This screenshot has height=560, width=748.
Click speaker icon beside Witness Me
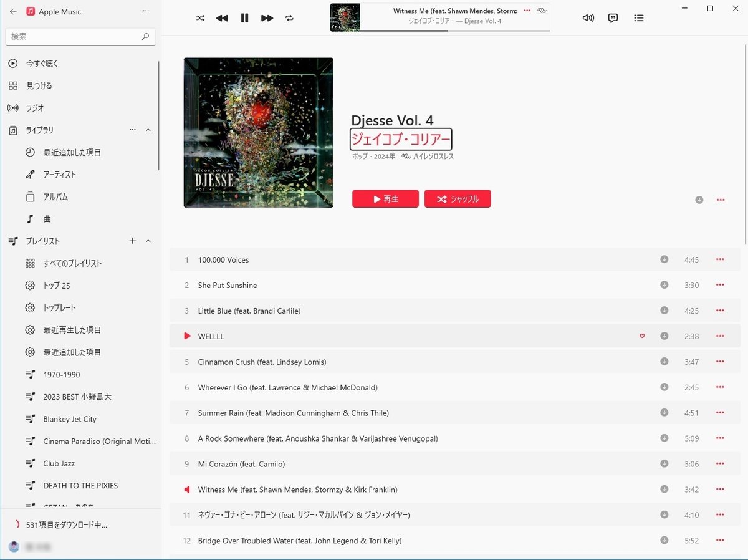coord(186,490)
